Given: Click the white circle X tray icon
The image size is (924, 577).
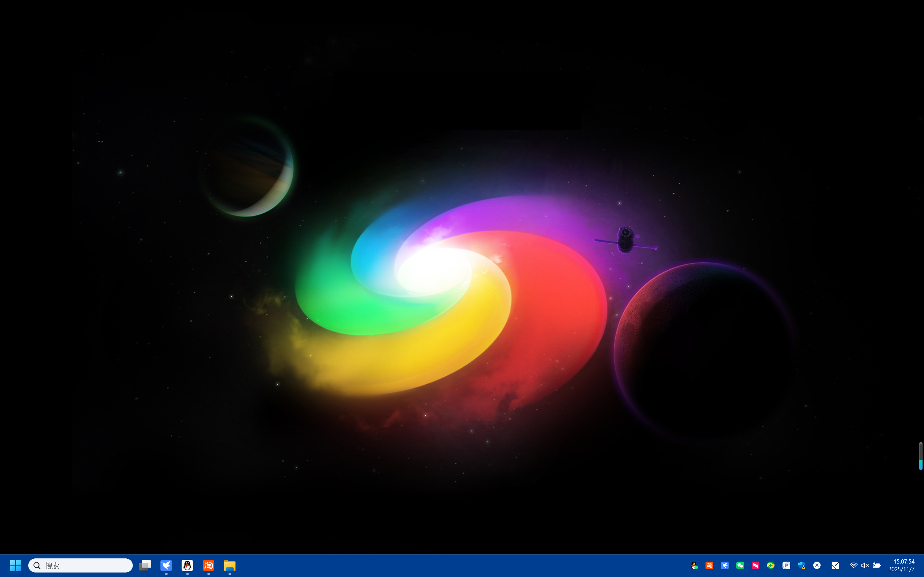Looking at the screenshot, I should 817,565.
